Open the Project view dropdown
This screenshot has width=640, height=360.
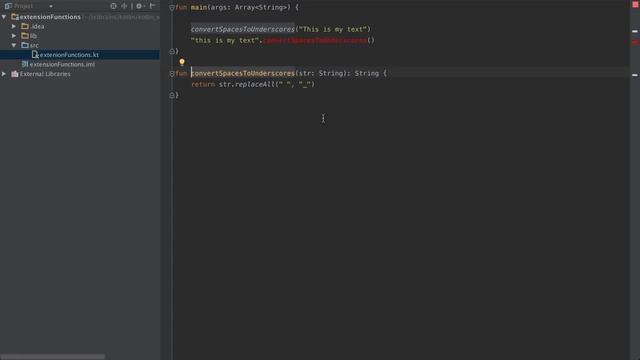click(51, 6)
